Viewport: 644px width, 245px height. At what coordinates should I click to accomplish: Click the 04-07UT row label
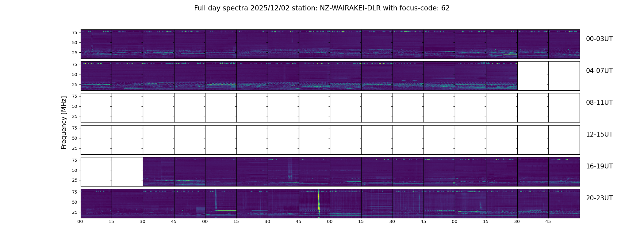point(599,71)
